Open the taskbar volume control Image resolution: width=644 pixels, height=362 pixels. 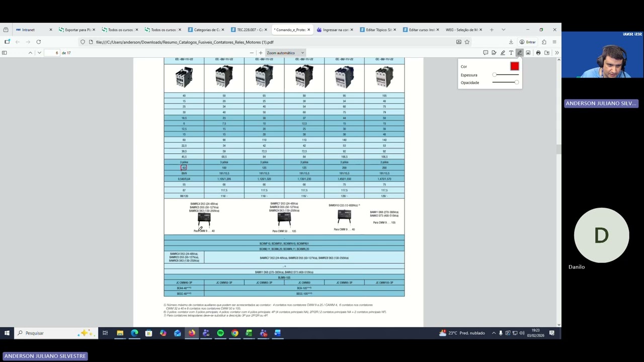(522, 333)
